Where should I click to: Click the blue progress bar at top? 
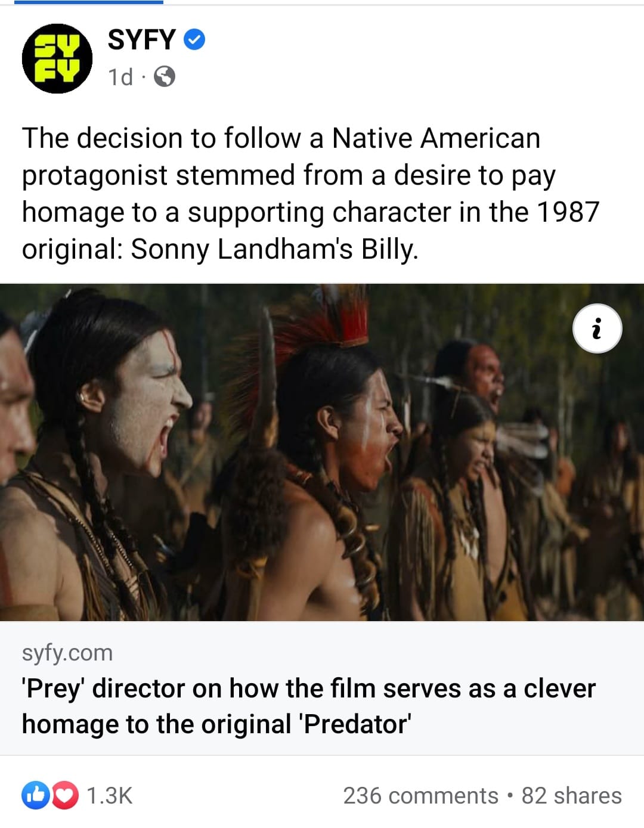pyautogui.click(x=88, y=2)
